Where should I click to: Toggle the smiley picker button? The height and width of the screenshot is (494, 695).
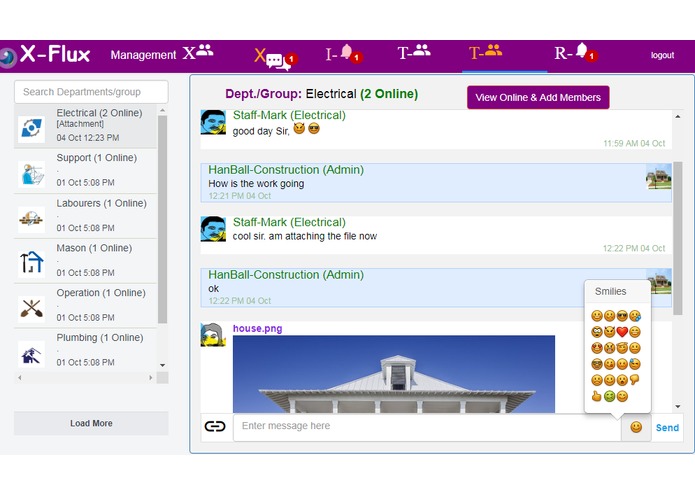pos(636,427)
